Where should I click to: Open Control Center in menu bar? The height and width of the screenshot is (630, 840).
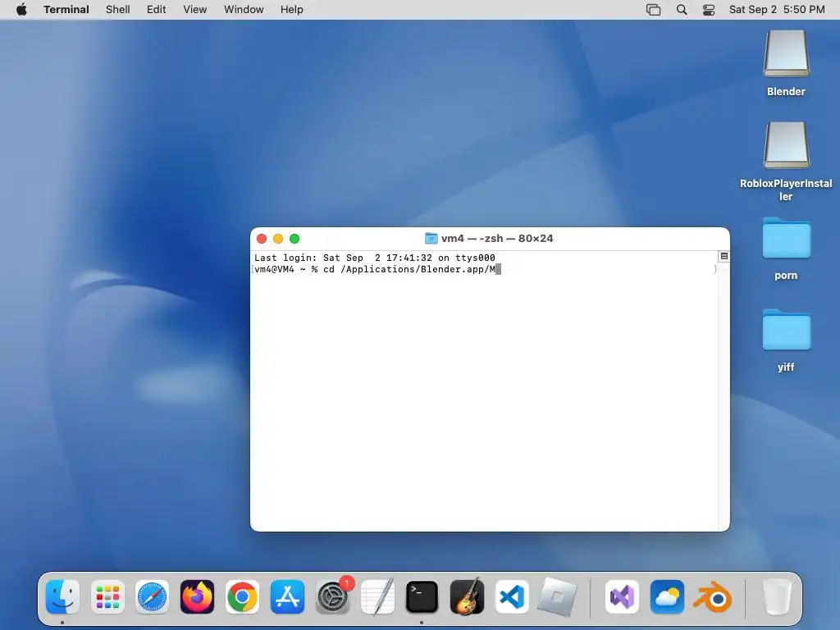pyautogui.click(x=709, y=10)
